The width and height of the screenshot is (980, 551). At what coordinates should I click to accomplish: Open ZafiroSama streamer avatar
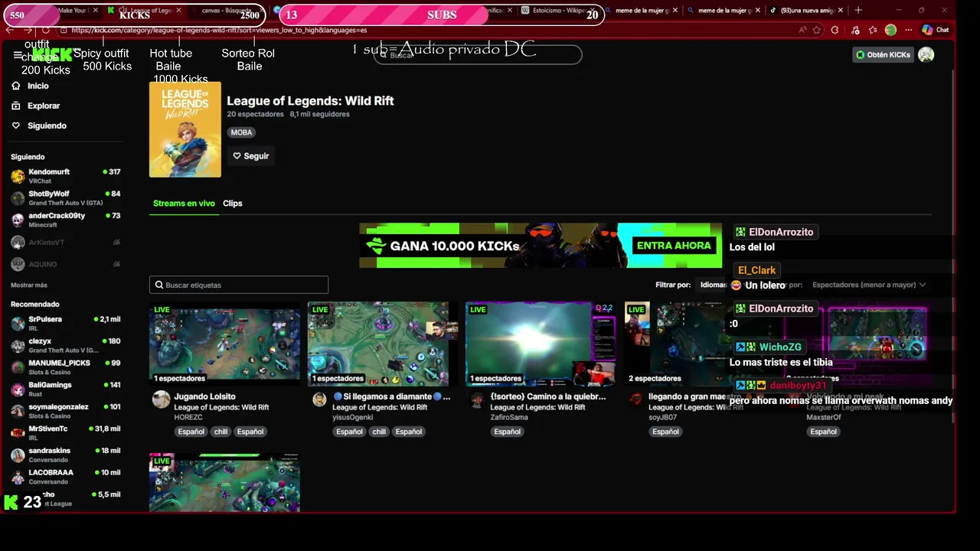pyautogui.click(x=478, y=399)
